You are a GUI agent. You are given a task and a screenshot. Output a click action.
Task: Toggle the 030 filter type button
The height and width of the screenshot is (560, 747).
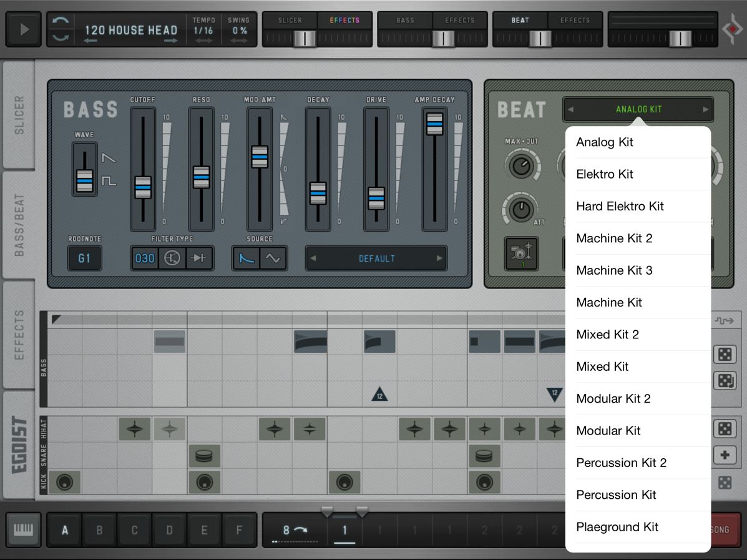145,258
